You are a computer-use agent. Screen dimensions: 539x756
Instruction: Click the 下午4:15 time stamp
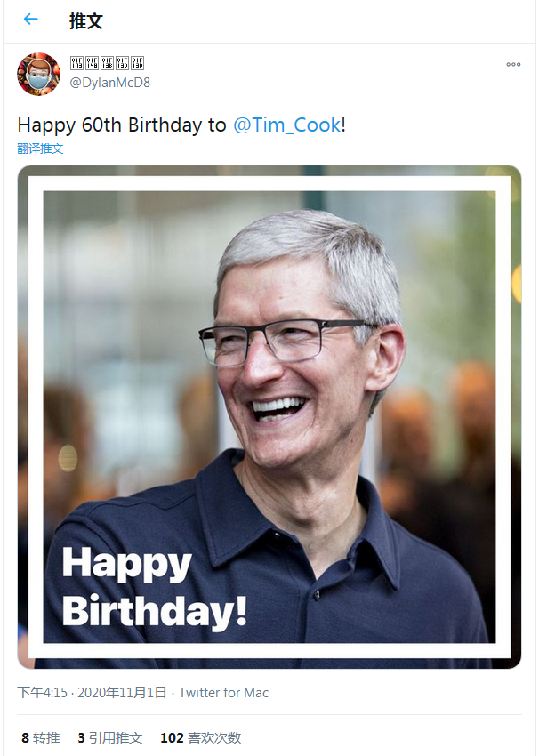(42, 693)
